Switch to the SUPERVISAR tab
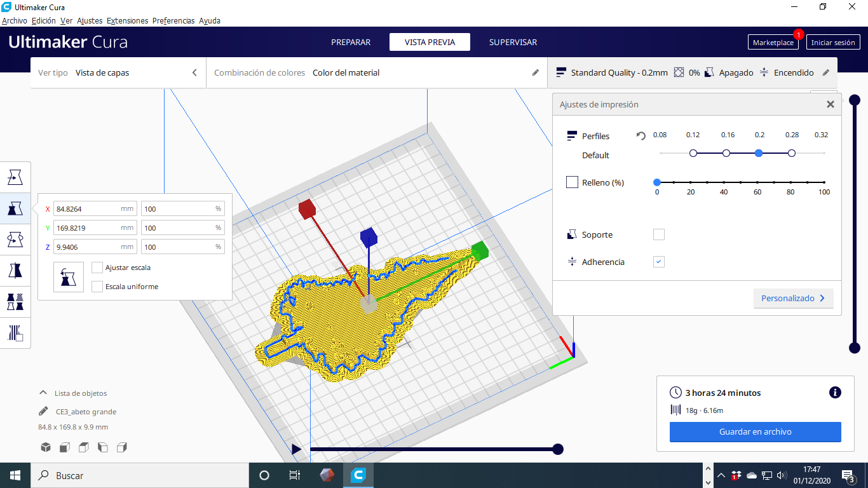868x488 pixels. 513,43
